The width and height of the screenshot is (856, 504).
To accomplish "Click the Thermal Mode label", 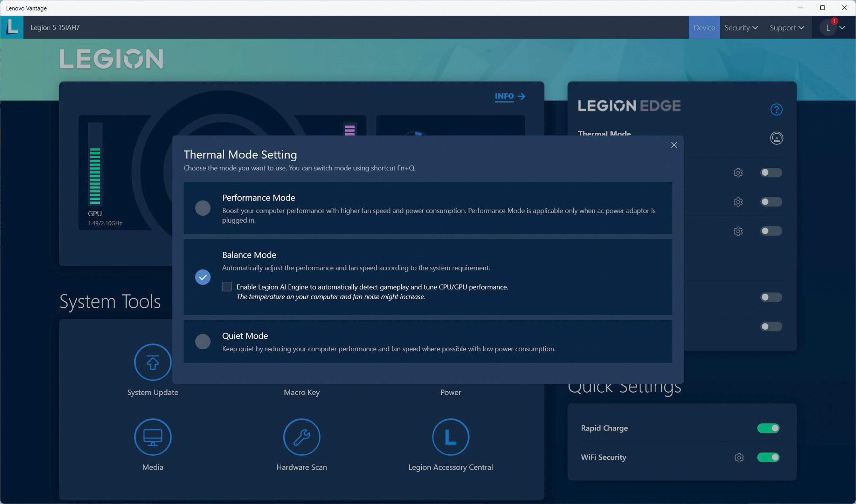I will click(x=604, y=133).
